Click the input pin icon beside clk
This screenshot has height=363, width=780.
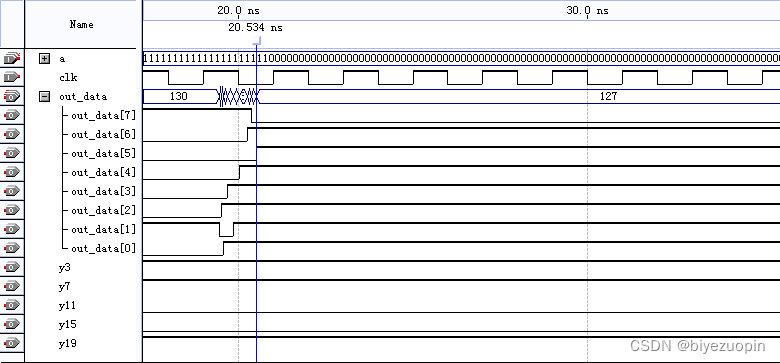tap(12, 78)
